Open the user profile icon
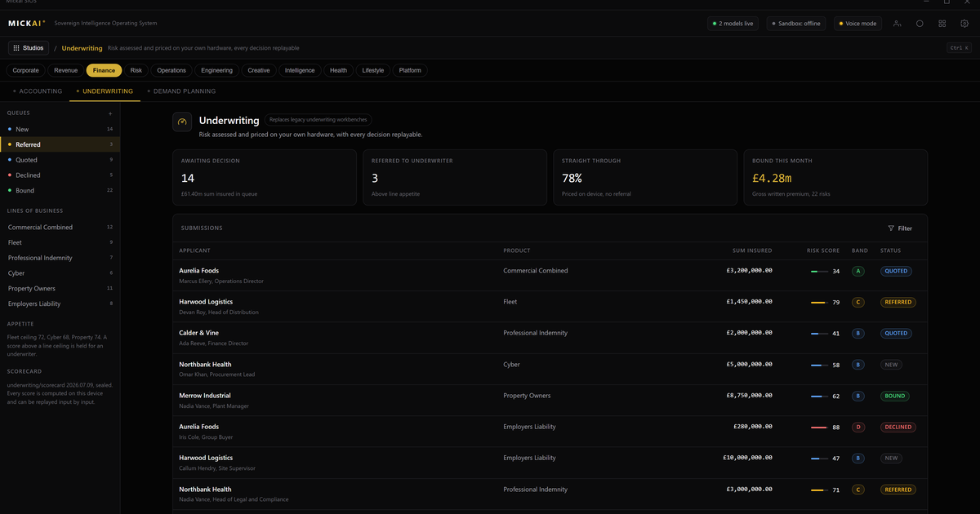980x514 pixels. tap(897, 24)
